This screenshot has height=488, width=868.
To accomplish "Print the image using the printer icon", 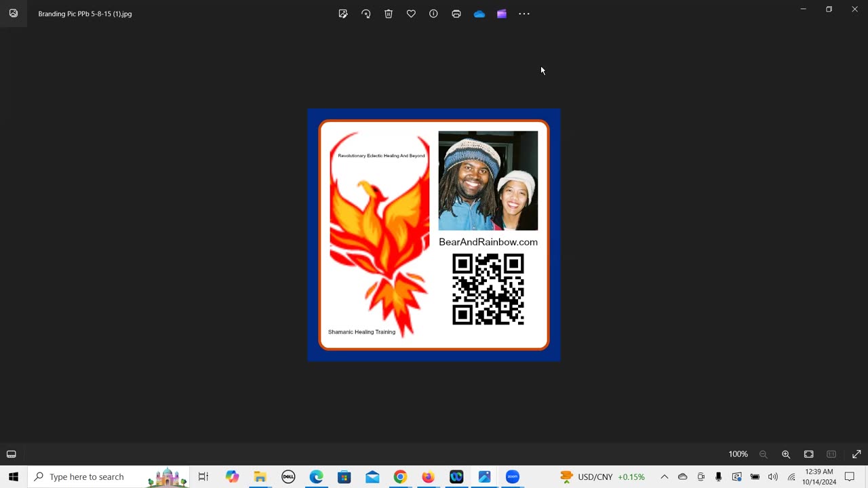I will point(456,14).
